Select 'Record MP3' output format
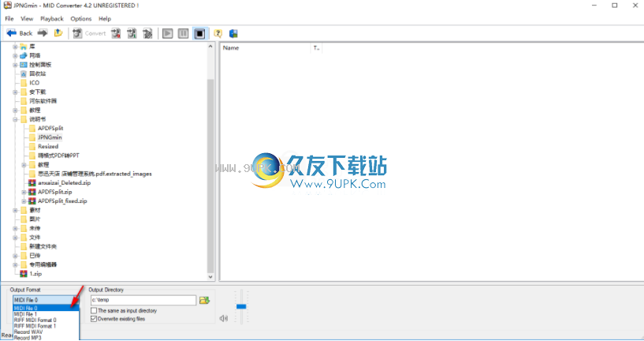This screenshot has height=341, width=644. pyautogui.click(x=46, y=338)
